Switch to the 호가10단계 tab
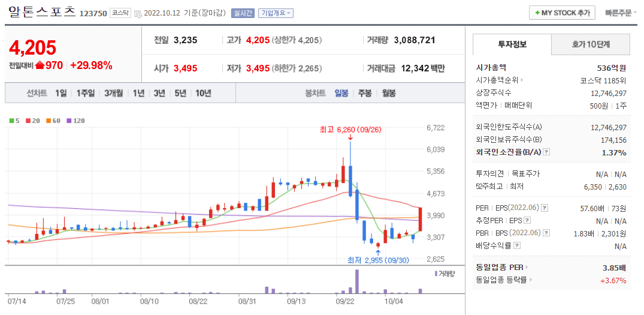Viewport: 644px width, 315px height. pyautogui.click(x=590, y=44)
